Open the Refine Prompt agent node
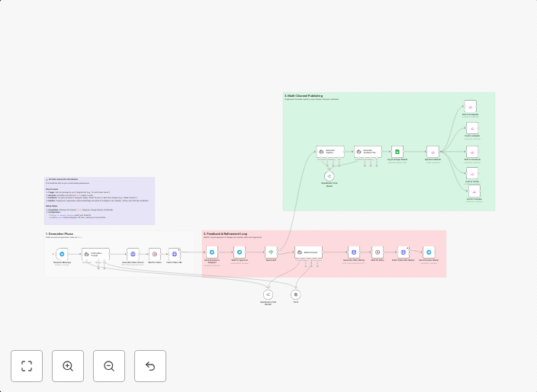Viewport: 537px width, 392px height. [309, 252]
